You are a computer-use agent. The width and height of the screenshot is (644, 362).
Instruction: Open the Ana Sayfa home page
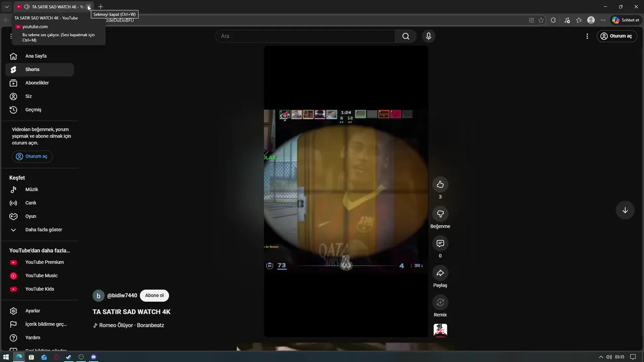point(40,56)
